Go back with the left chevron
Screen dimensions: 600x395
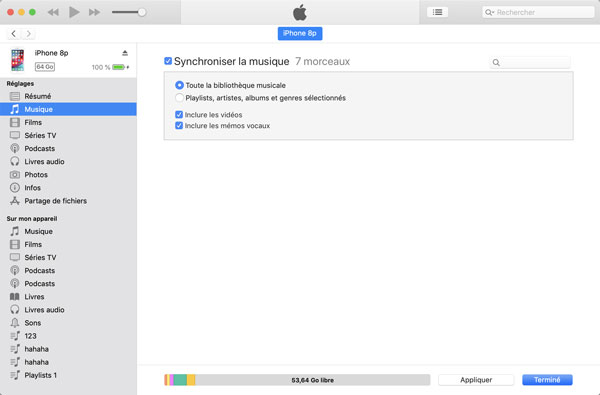pyautogui.click(x=14, y=34)
